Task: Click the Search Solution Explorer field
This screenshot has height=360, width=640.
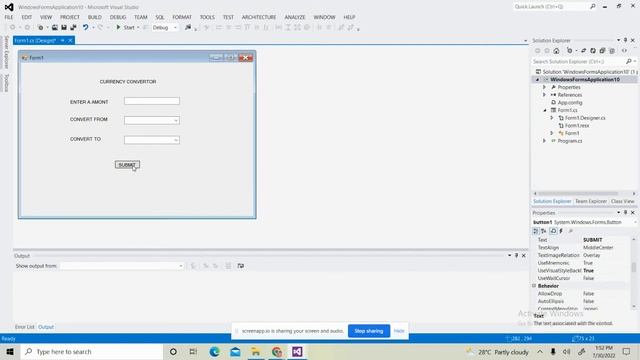Action: [579, 61]
